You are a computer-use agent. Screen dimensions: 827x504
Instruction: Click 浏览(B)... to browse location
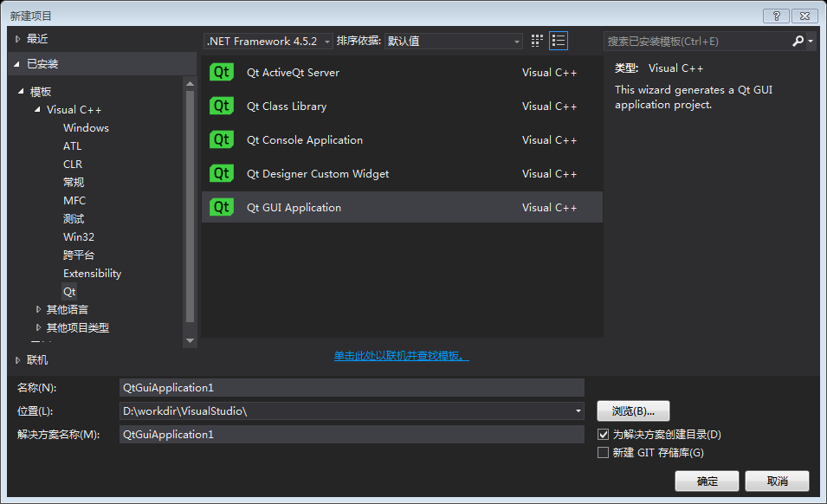click(x=633, y=411)
